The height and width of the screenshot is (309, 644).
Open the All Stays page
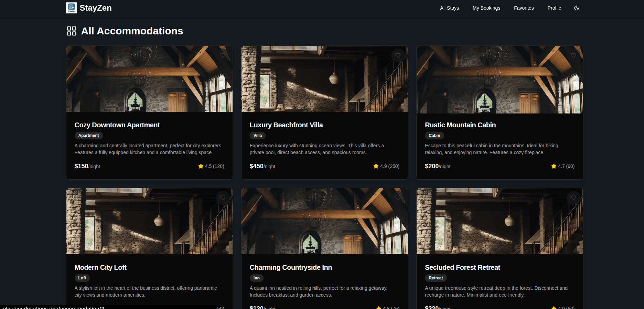pos(449,8)
